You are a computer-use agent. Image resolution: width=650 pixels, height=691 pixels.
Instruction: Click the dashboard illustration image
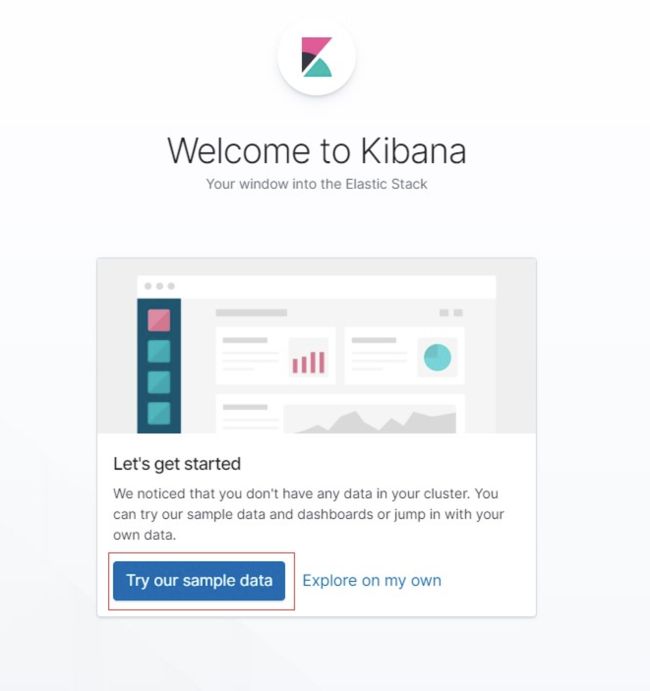coord(316,346)
